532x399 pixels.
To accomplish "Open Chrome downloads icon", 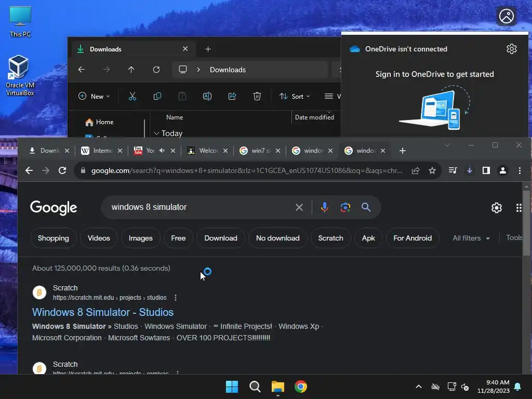I will (x=470, y=170).
